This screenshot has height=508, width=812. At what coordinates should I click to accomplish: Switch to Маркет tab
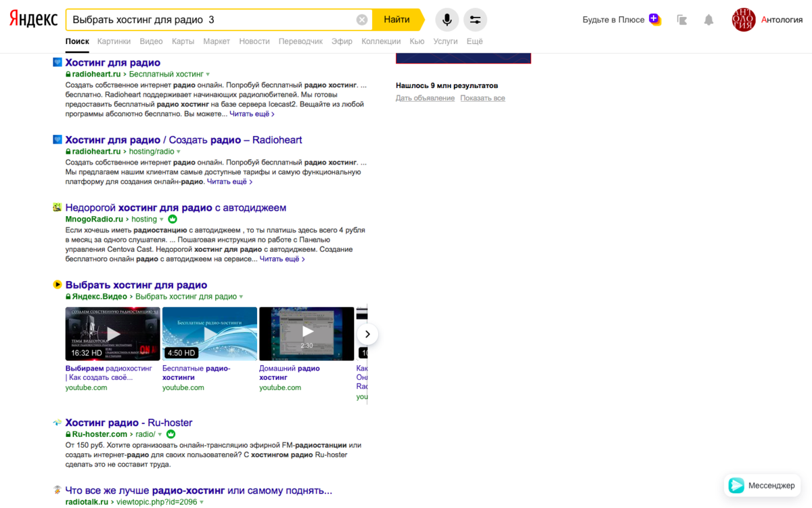point(217,41)
